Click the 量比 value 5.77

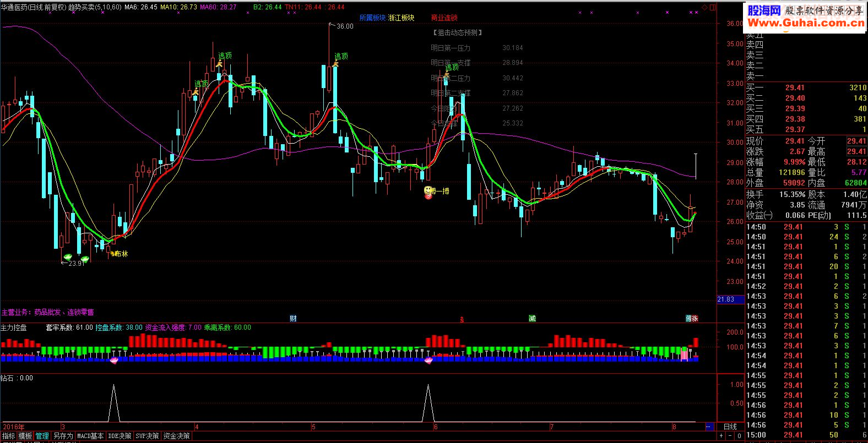[858, 172]
